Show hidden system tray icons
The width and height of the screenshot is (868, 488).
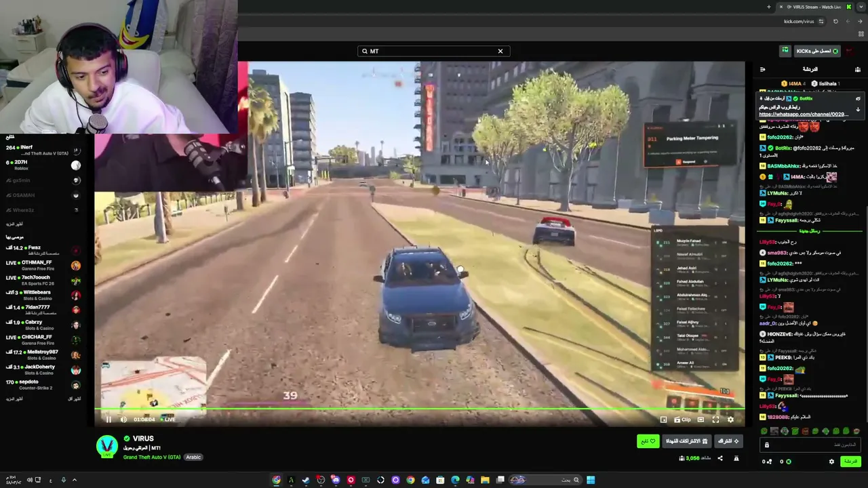point(75,480)
